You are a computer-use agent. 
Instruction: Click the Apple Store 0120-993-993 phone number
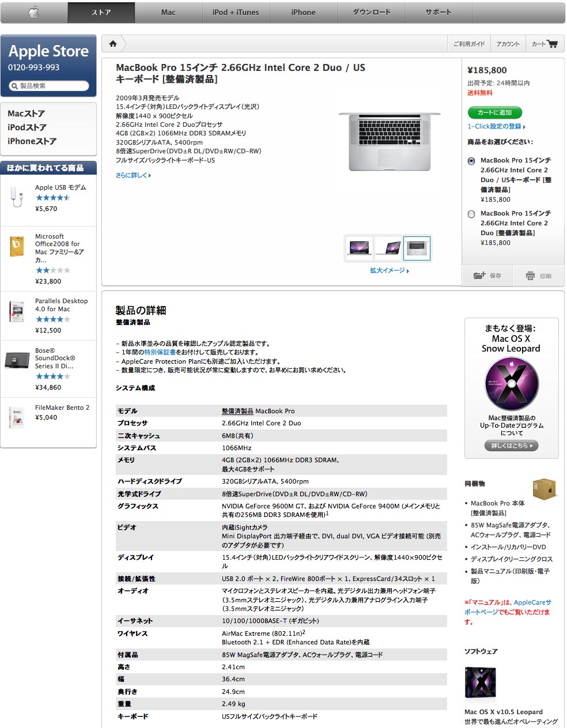[x=33, y=67]
